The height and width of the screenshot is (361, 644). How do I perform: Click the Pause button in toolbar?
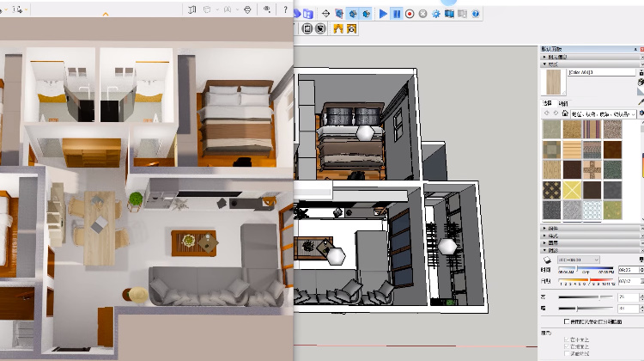[397, 14]
